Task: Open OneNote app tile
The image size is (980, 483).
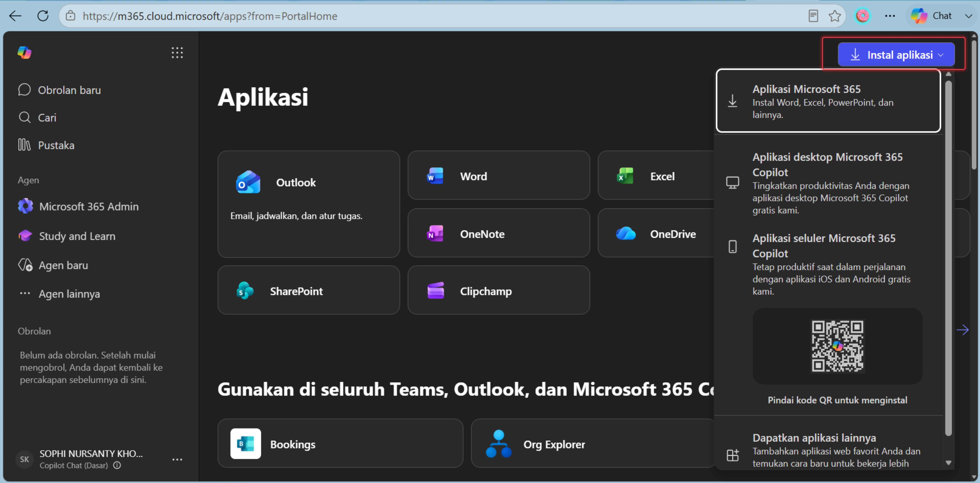Action: [499, 233]
